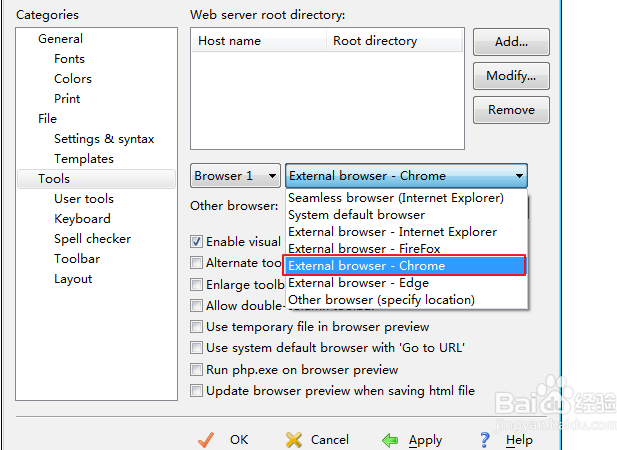Click the Cancel X icon
This screenshot has height=450, width=617.
294,440
